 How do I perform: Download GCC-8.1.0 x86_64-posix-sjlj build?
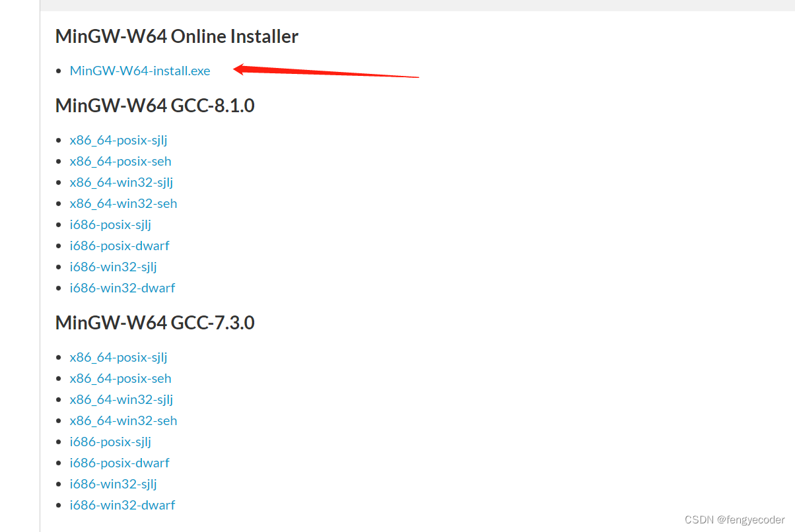click(x=119, y=140)
